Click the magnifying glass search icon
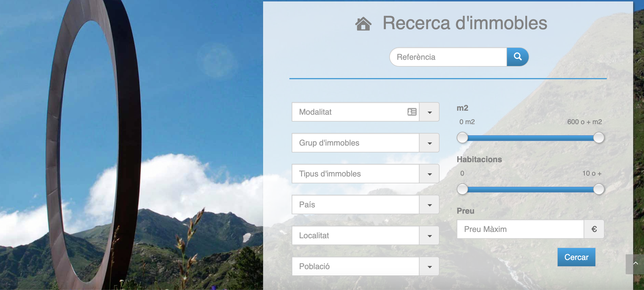This screenshot has height=290, width=644. point(518,57)
